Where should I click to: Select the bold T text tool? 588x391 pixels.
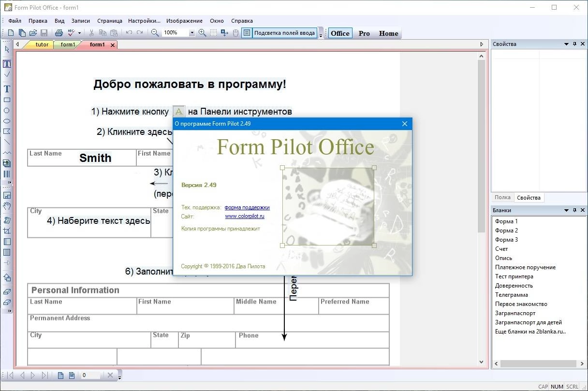[7, 89]
